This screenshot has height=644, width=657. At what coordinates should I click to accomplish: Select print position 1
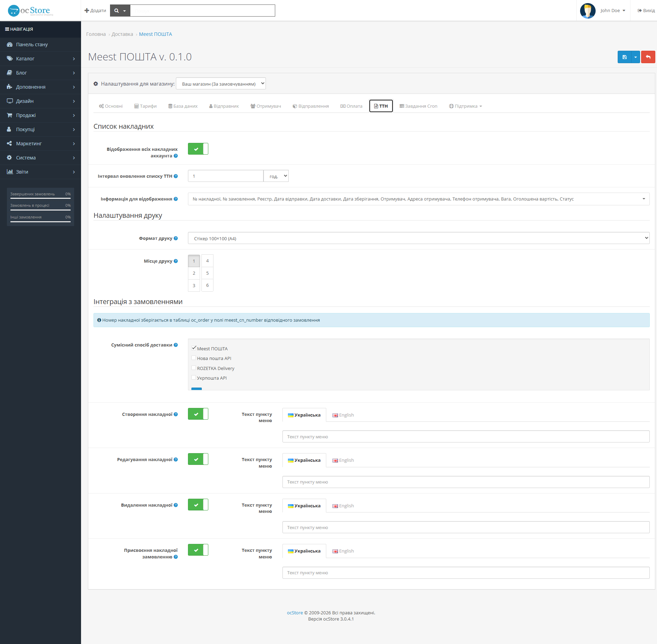(x=194, y=261)
